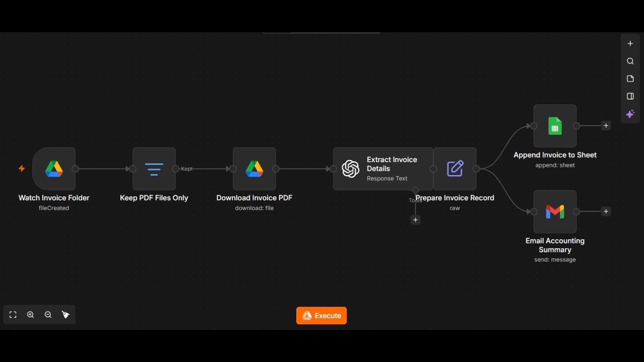Open the Append Invoice to Sheet node
This screenshot has width=644, height=362.
pyautogui.click(x=555, y=126)
